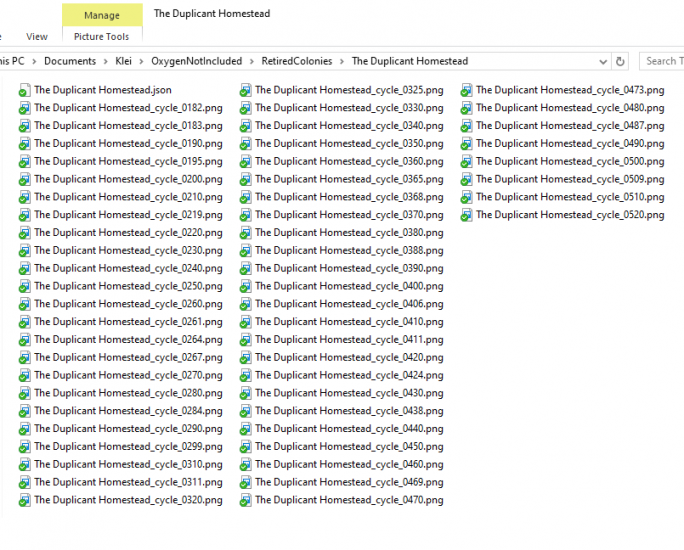The image size is (684, 550).
Task: Select the cycle_0473.png file icon
Action: pyautogui.click(x=467, y=90)
